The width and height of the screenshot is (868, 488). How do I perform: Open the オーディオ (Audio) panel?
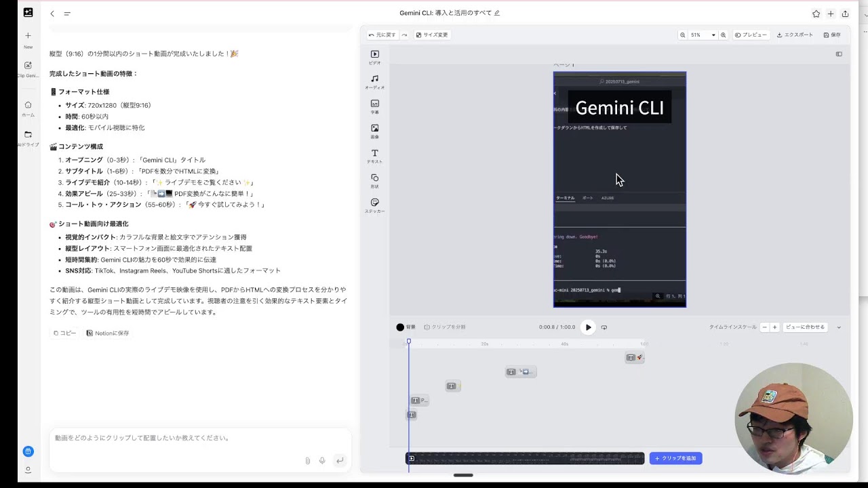(375, 82)
